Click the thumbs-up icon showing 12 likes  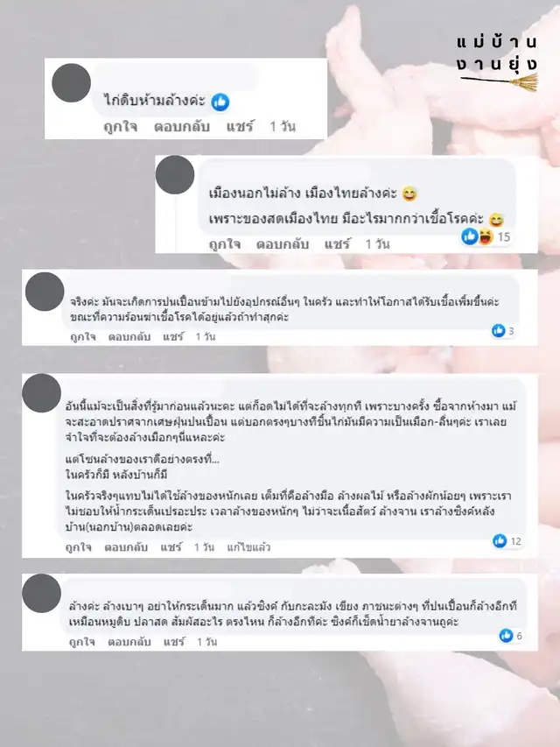tap(500, 540)
